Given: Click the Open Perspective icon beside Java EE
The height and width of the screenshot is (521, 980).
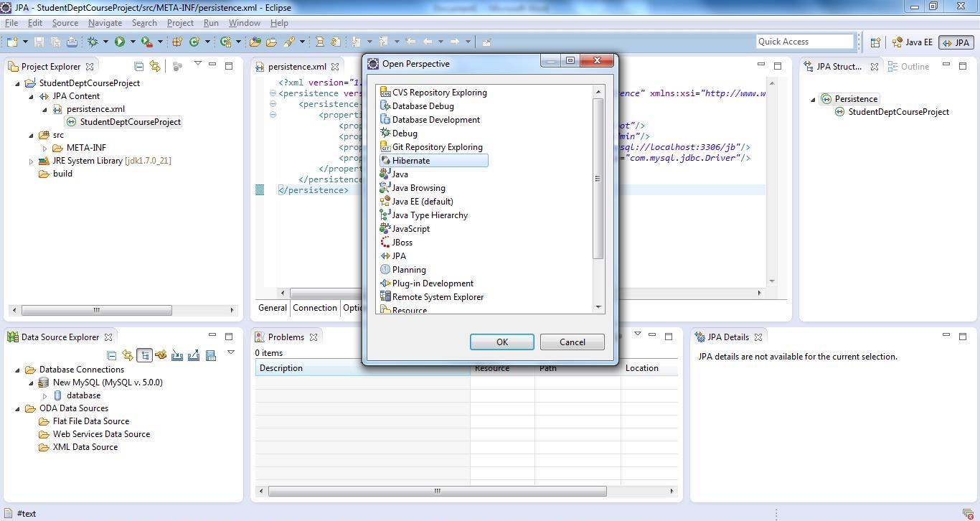Looking at the screenshot, I should [875, 42].
